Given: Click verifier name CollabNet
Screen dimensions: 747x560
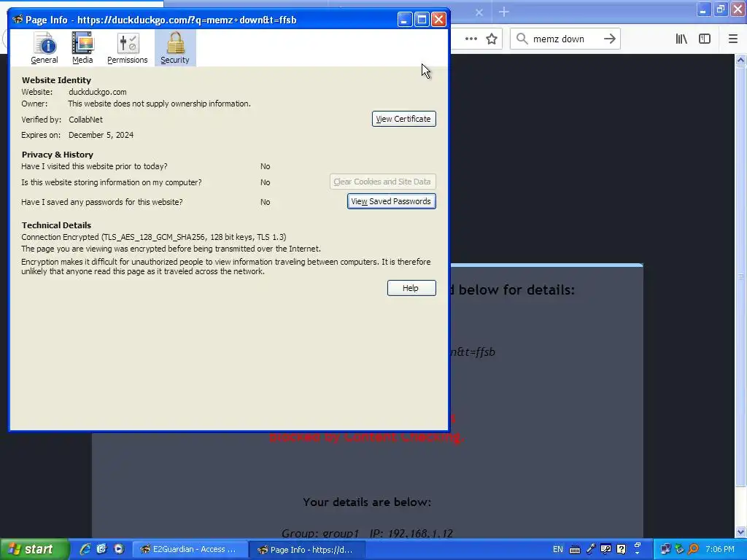Looking at the screenshot, I should click(x=86, y=120).
